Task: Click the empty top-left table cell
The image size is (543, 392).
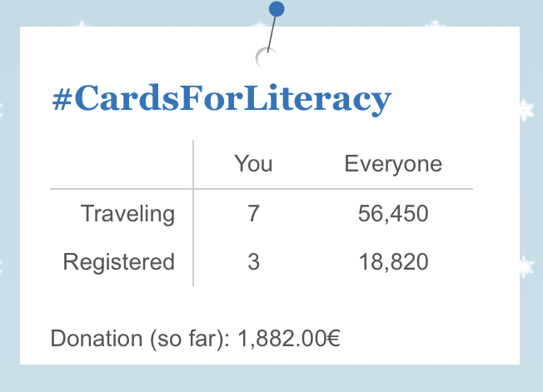Action: click(x=122, y=164)
